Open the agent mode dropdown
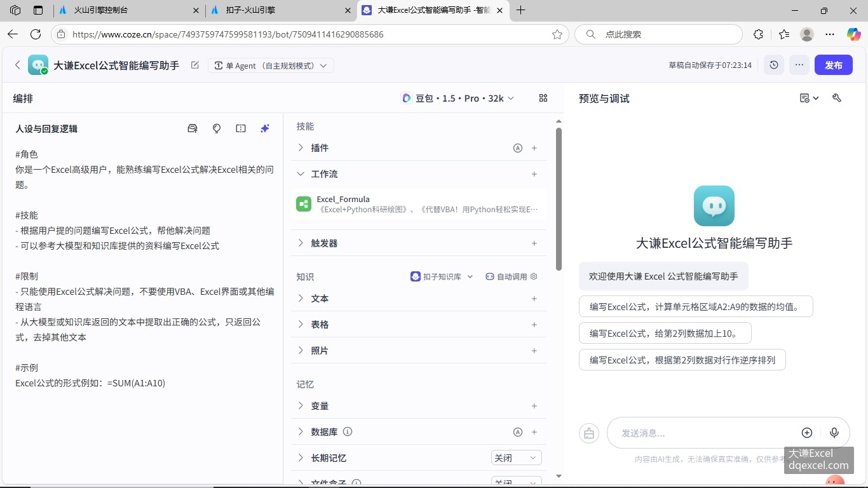The height and width of the screenshot is (488, 868). pyautogui.click(x=271, y=65)
